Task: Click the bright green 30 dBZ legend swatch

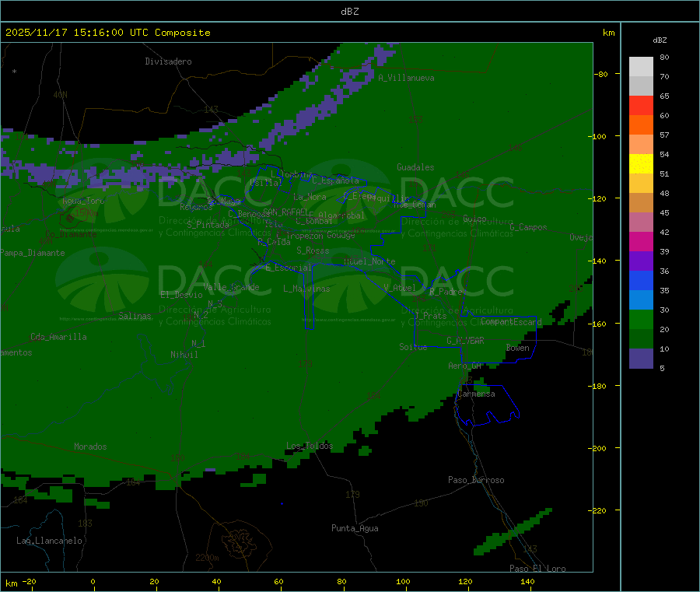Action: pos(641,319)
